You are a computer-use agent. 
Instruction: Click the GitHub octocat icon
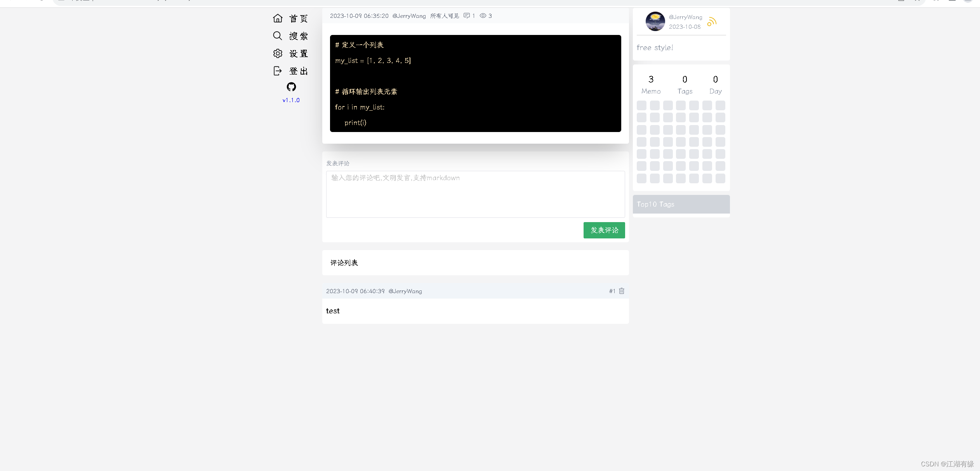pos(291,86)
